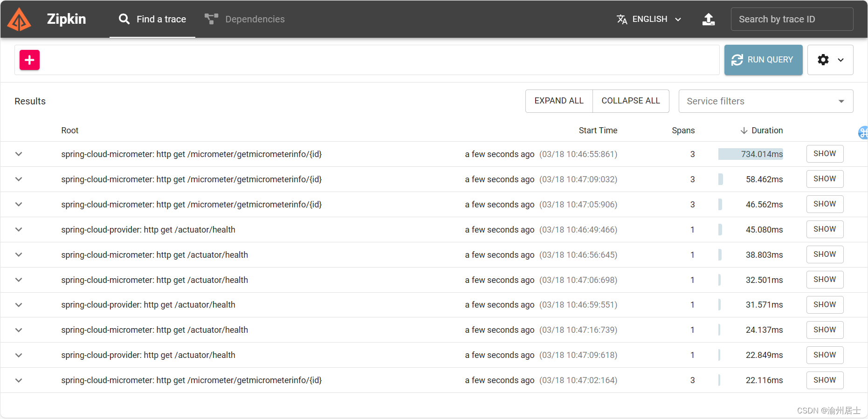Sort results by Duration column
Viewport: 868px width, 419px height.
coord(767,131)
